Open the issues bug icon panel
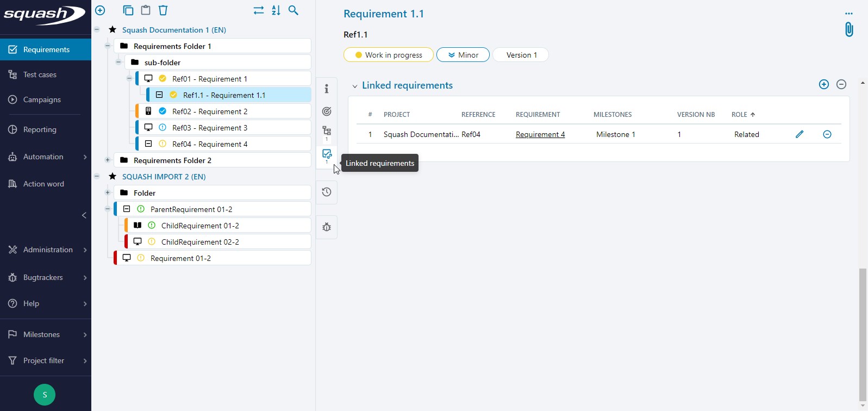Image resolution: width=868 pixels, height=411 pixels. (x=327, y=227)
